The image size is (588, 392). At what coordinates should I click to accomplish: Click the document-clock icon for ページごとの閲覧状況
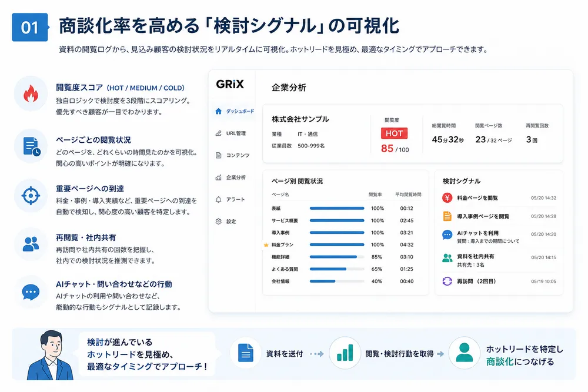32,146
